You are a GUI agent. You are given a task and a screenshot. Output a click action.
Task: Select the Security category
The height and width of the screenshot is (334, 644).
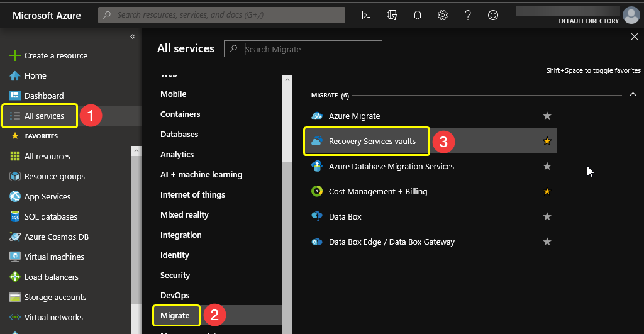pos(175,276)
